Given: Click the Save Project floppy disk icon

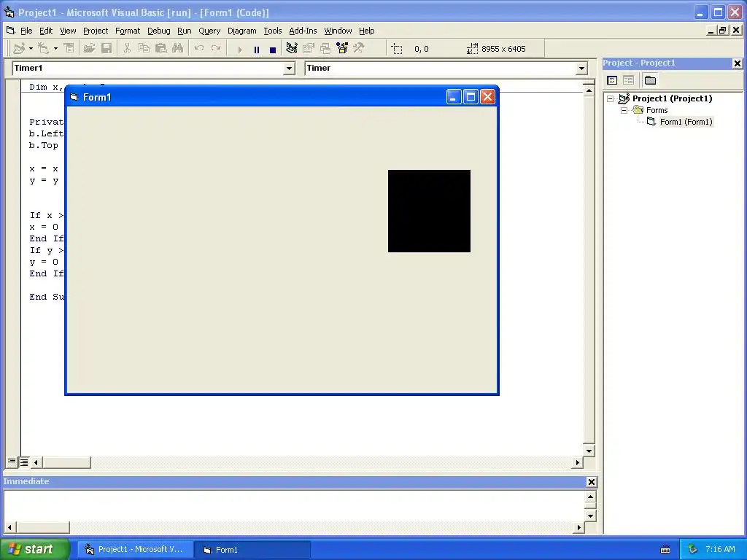Looking at the screenshot, I should (107, 49).
